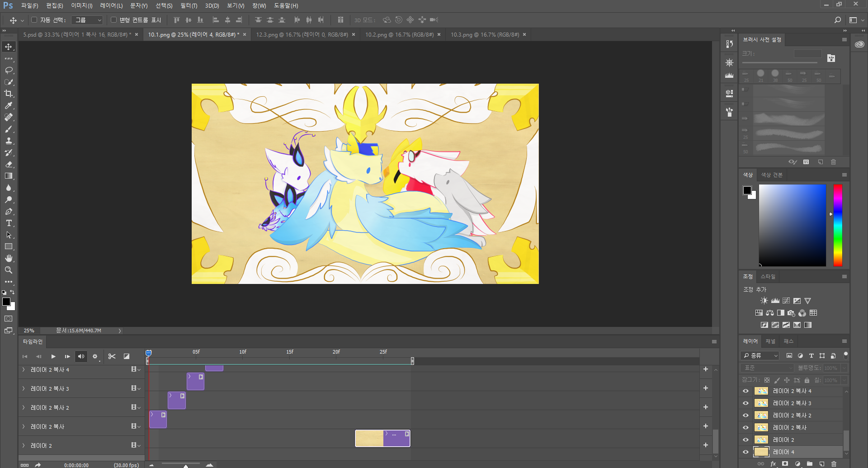Open layer filter type 종류 dropdown
868x468 pixels.
(760, 356)
